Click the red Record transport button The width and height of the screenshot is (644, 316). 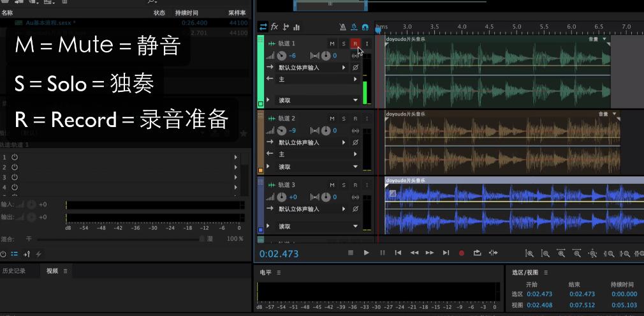pyautogui.click(x=462, y=253)
